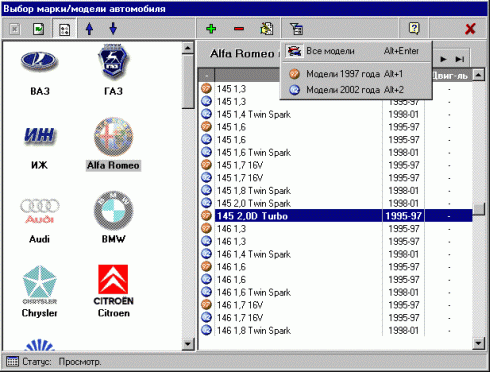
Task: Click the model list scroll up arrow
Action: click(479, 75)
